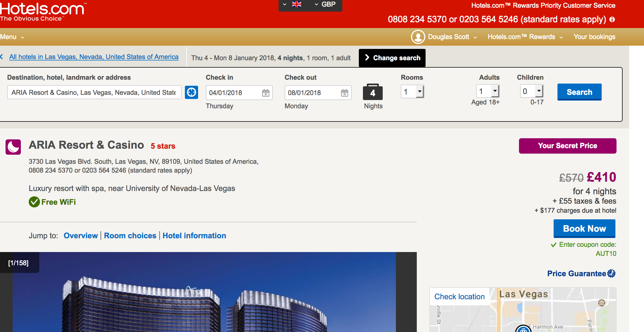Open the GBP currency dropdown
The height and width of the screenshot is (332, 644).
click(325, 4)
